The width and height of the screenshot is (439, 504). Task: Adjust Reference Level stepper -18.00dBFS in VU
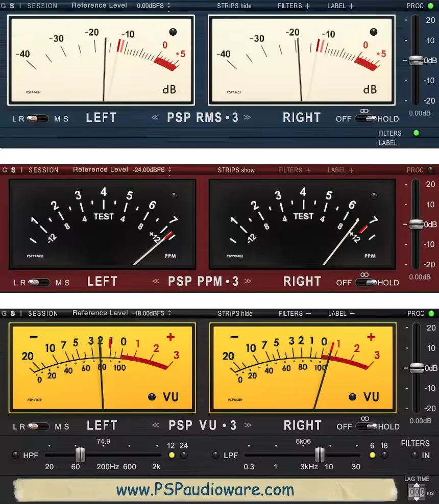tap(169, 313)
